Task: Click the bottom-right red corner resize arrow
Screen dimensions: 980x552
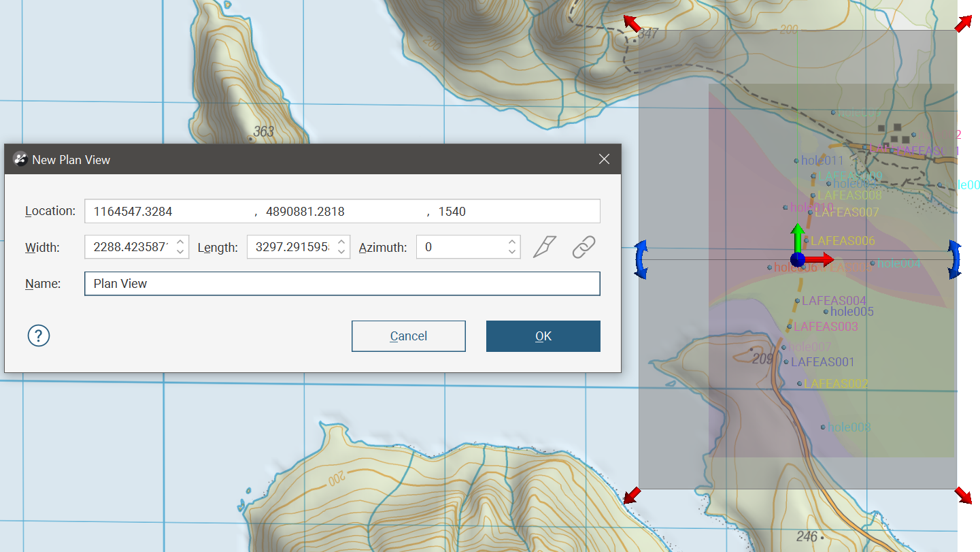Action: 963,495
